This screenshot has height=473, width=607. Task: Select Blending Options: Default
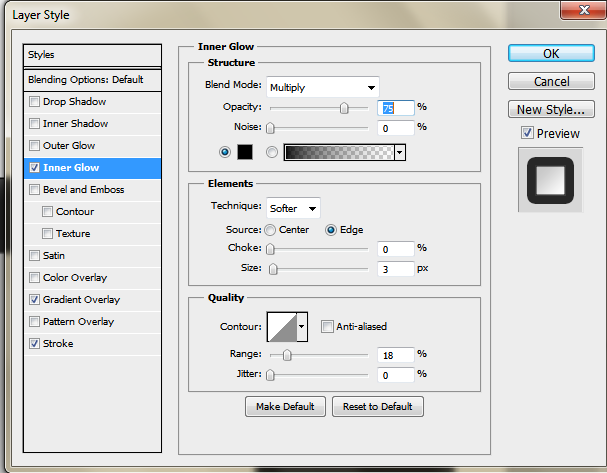[93, 80]
